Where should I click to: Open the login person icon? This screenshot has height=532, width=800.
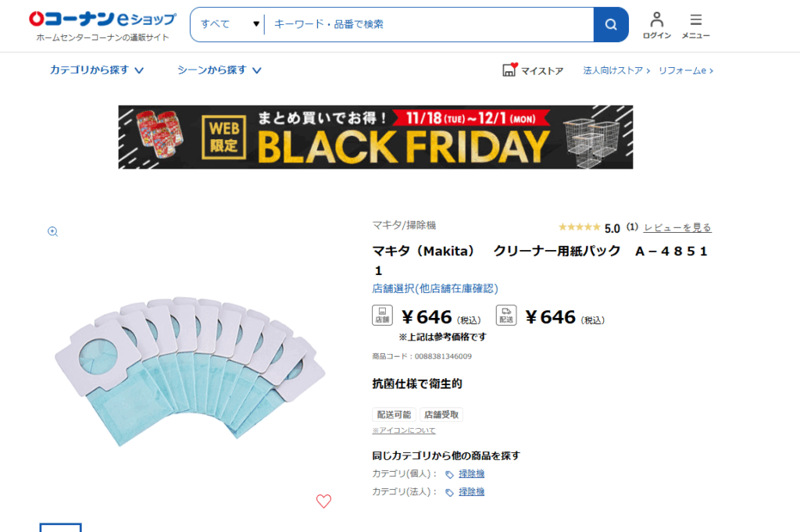tap(656, 20)
